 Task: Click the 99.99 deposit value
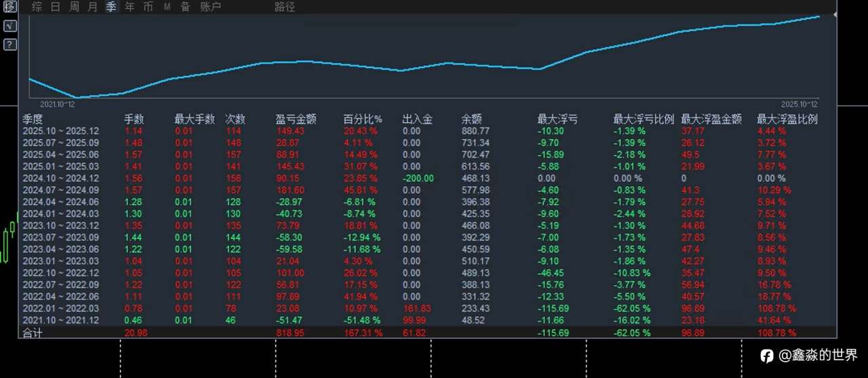tap(413, 320)
